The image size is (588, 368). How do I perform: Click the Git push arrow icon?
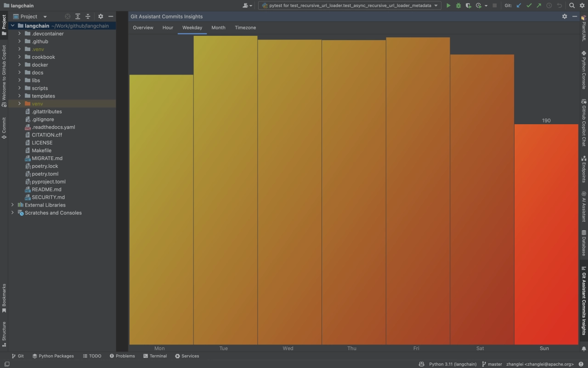538,6
